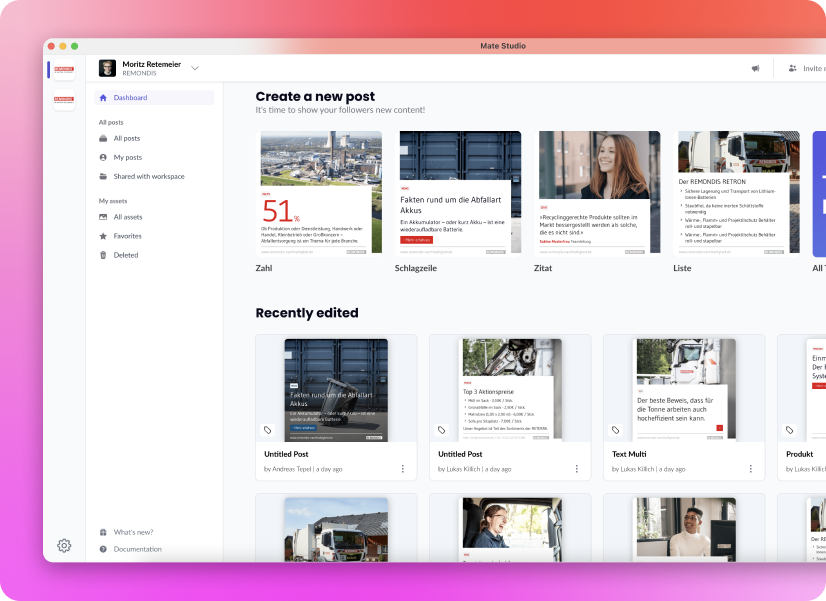Click the Produkt post title
The height and width of the screenshot is (601, 826).
point(800,454)
